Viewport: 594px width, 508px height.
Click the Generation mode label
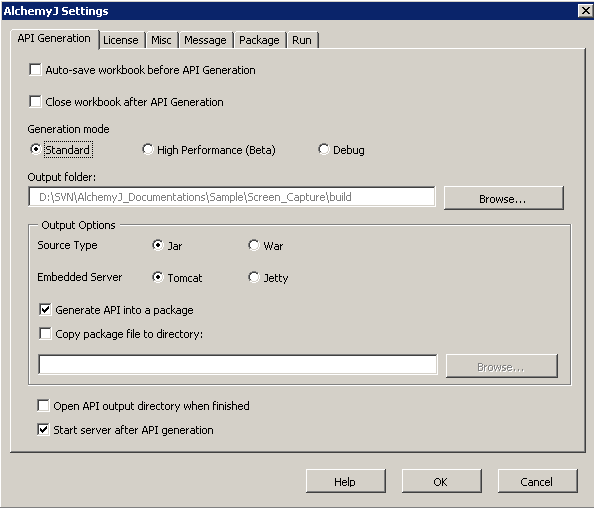[x=68, y=129]
